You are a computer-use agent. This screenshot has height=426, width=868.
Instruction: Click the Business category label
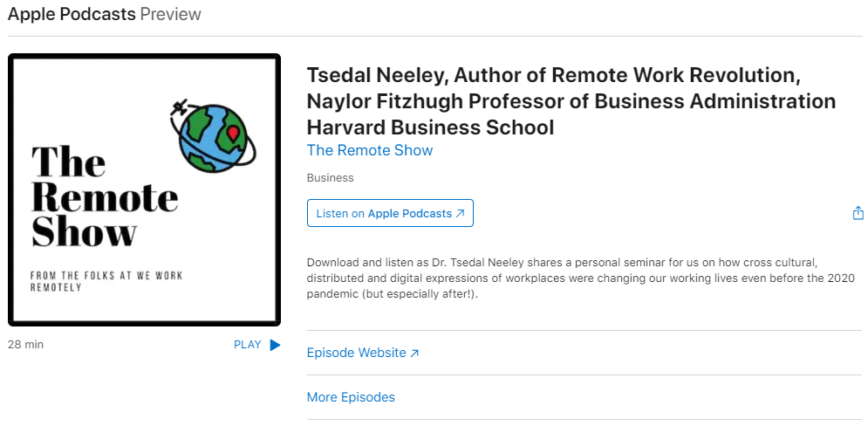point(330,178)
